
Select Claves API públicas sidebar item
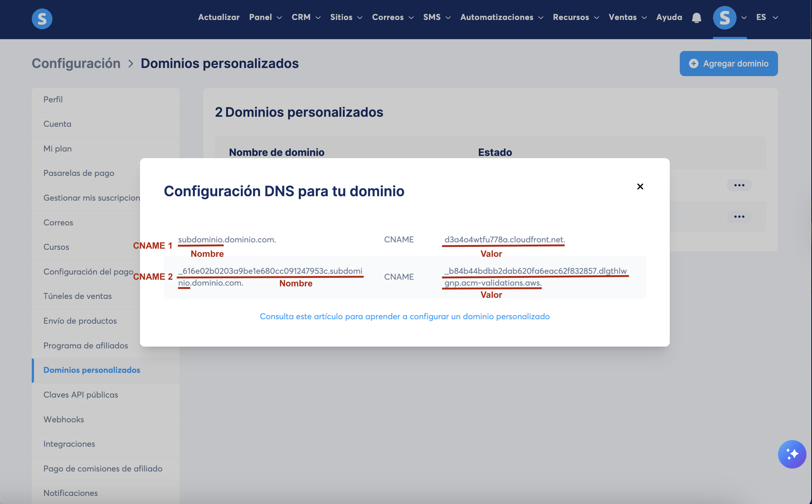[81, 395]
